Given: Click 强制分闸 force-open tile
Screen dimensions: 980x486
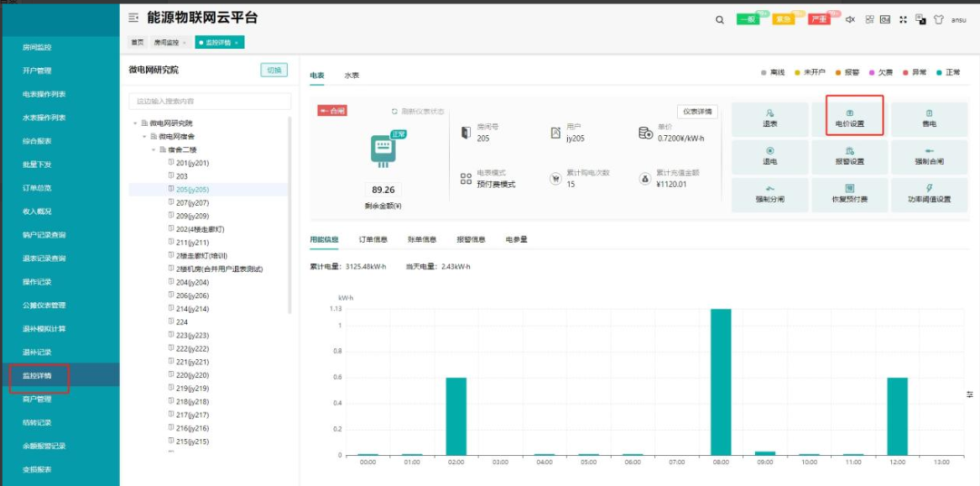Looking at the screenshot, I should point(769,195).
